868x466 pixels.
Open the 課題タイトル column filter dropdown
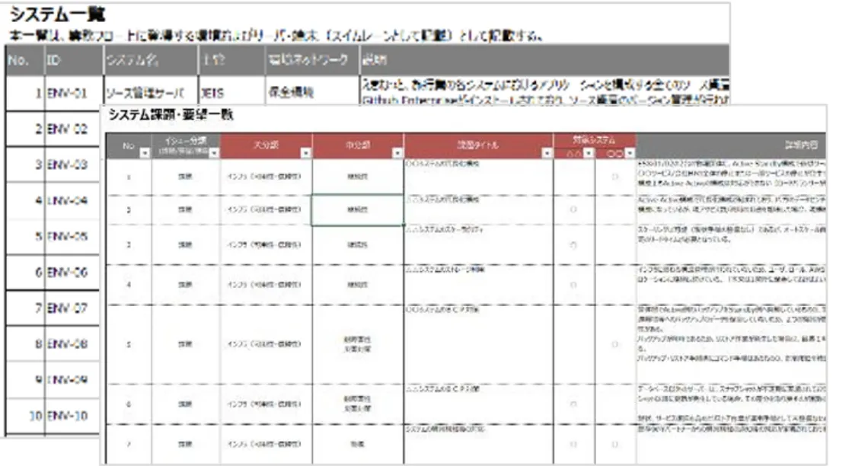point(547,153)
